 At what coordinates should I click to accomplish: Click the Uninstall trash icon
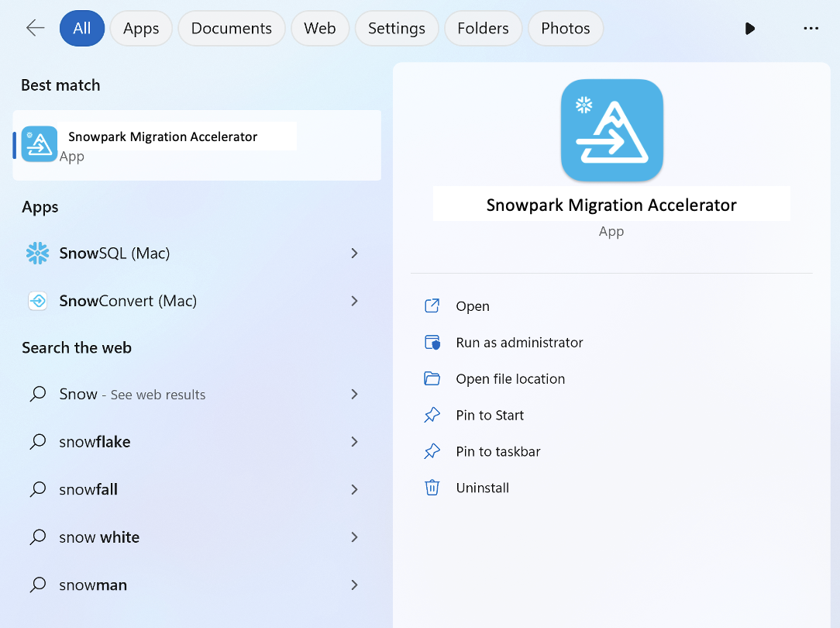pos(432,487)
